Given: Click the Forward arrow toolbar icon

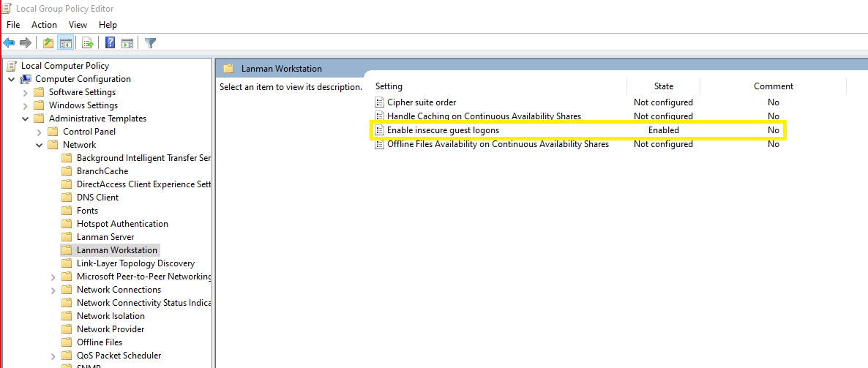Looking at the screenshot, I should pyautogui.click(x=26, y=42).
